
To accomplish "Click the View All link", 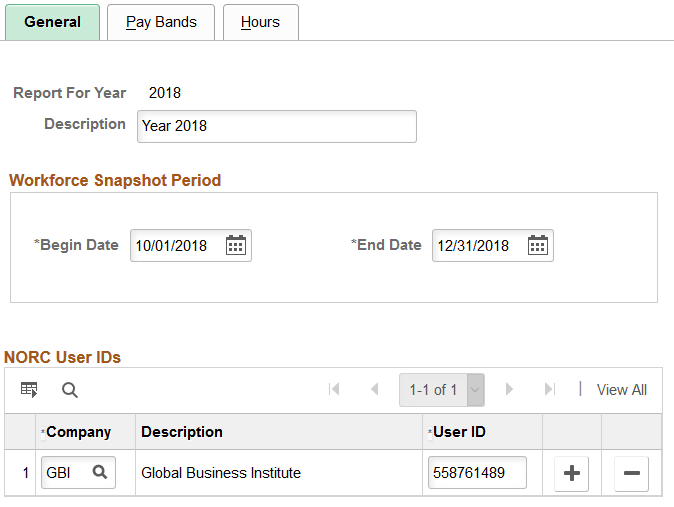I will pos(621,390).
